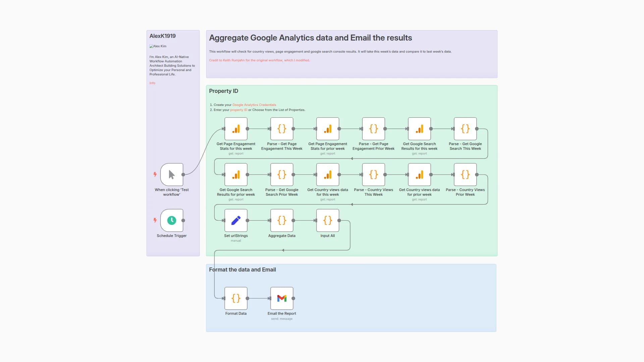Open the Info link in AlexK1919 note
The width and height of the screenshot is (644, 362).
click(152, 83)
